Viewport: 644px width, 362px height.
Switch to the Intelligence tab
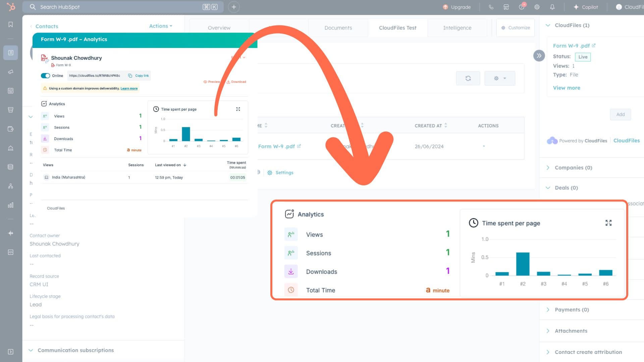[x=457, y=28]
